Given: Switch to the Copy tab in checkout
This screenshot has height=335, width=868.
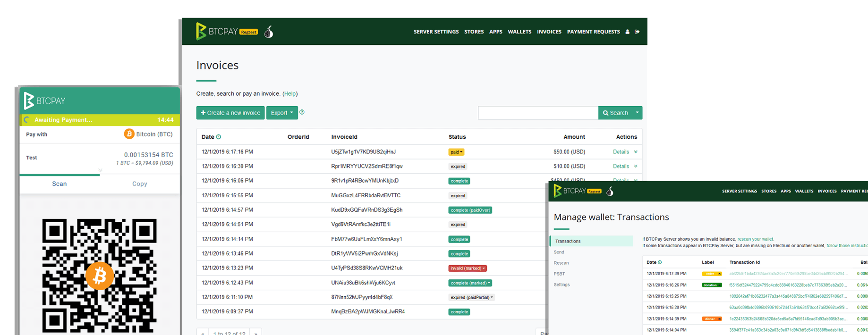Looking at the screenshot, I should coord(140,184).
